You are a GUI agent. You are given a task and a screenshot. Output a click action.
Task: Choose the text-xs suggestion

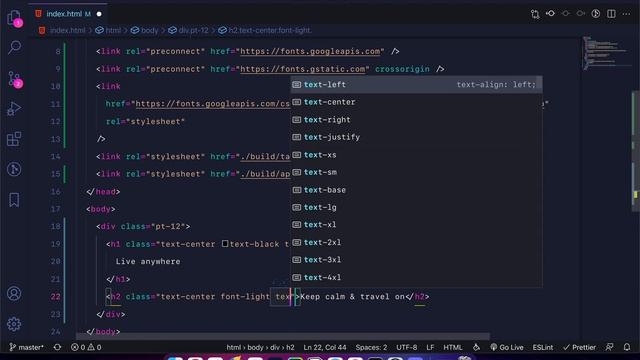click(x=416, y=155)
